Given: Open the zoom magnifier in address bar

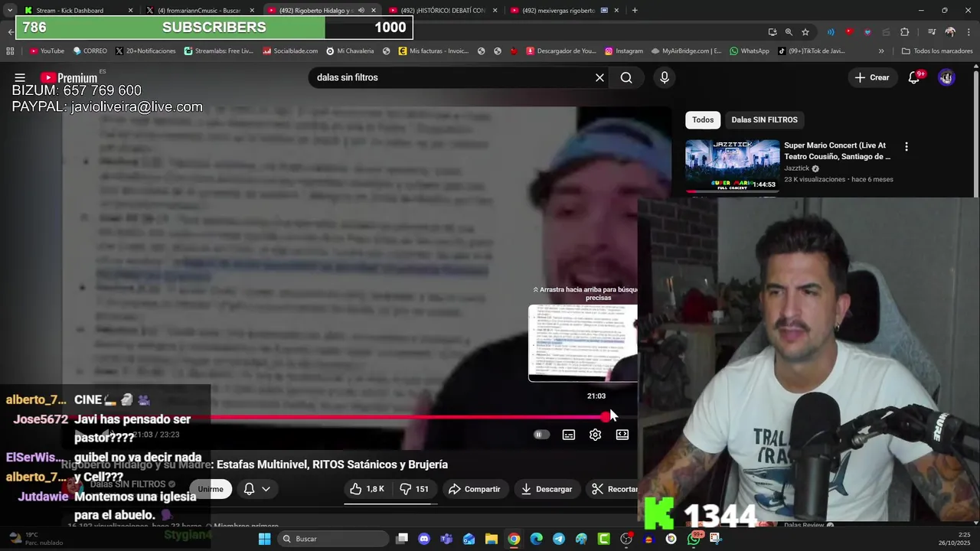Looking at the screenshot, I should coord(789,31).
